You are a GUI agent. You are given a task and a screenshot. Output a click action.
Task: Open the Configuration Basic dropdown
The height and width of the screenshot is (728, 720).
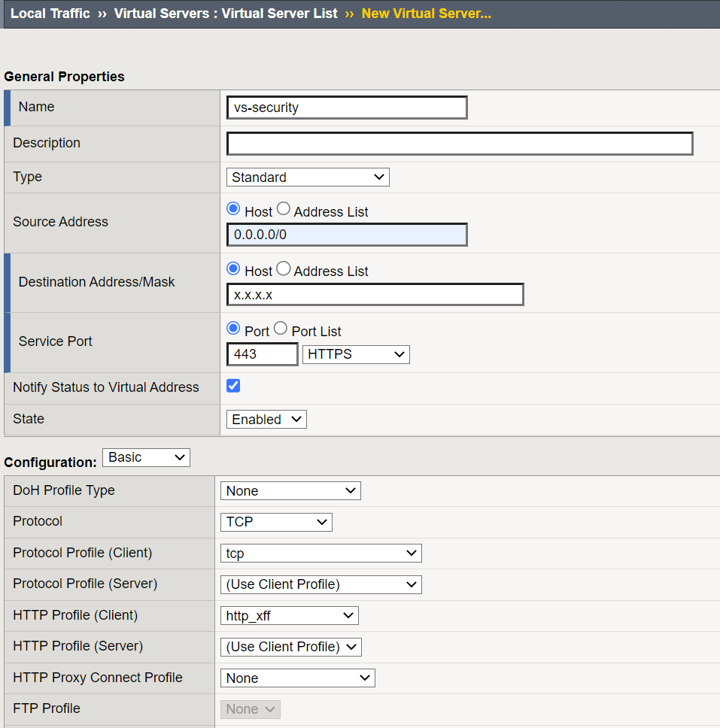click(x=146, y=457)
